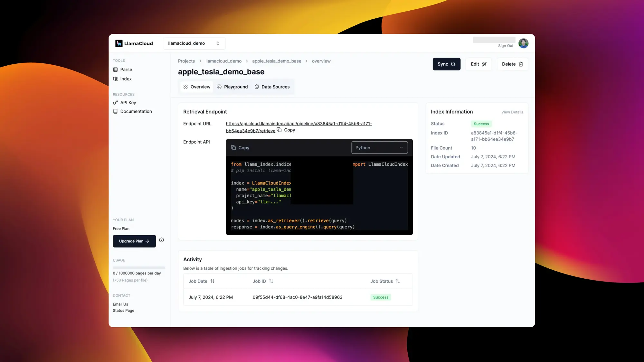
Task: Click the overview breadcrumb
Action: pos(321,61)
